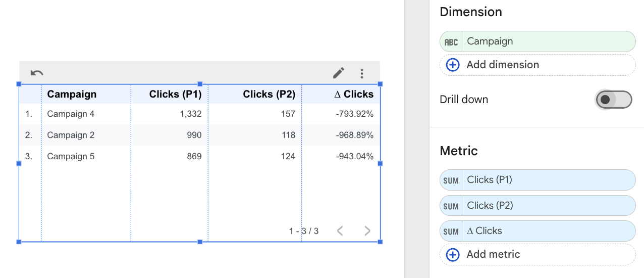Click the -968.89% delta value
The image size is (644, 278).
355,135
